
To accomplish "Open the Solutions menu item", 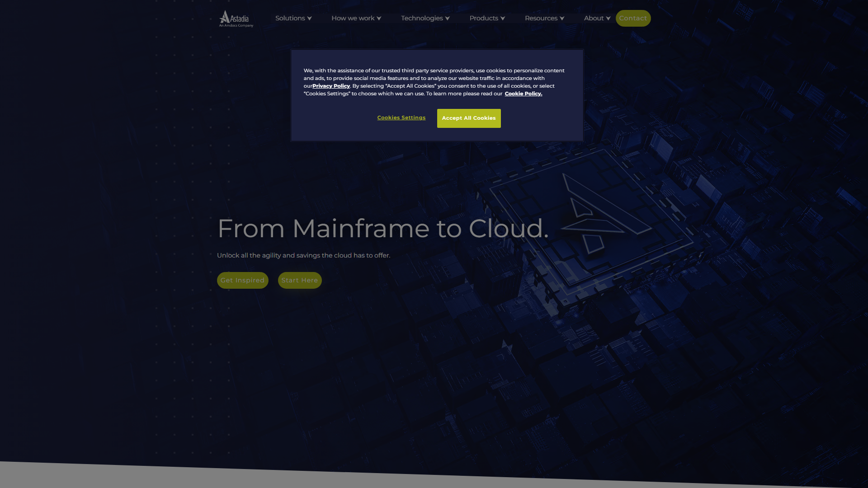I will pyautogui.click(x=290, y=18).
